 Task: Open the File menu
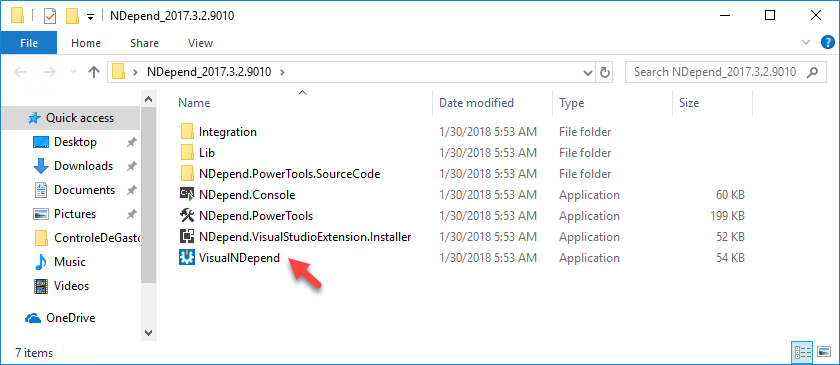point(28,43)
